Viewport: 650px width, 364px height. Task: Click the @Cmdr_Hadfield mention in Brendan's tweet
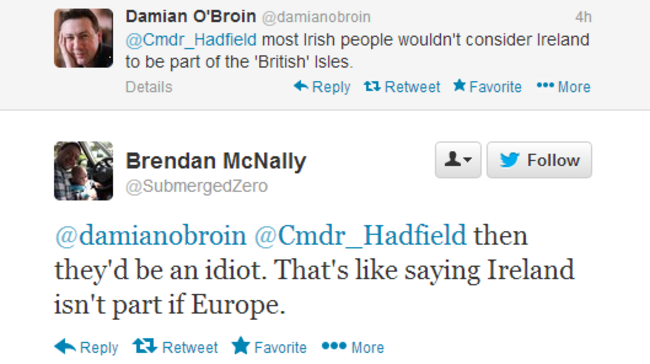360,236
